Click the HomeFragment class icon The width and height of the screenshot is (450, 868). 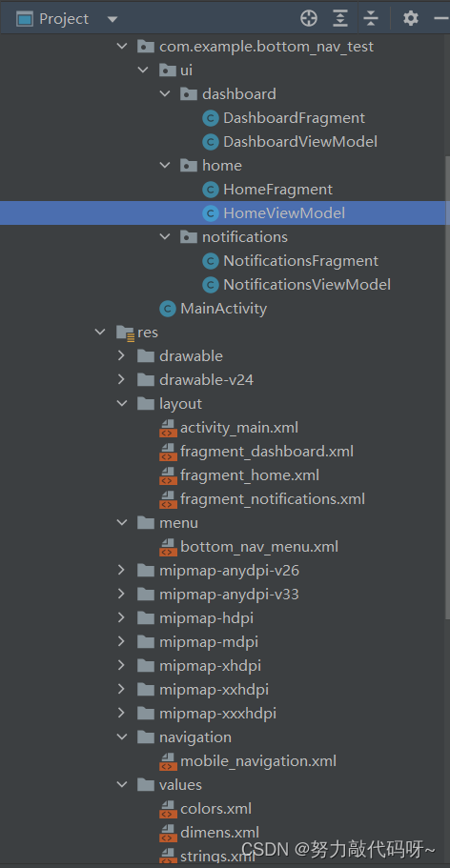pos(211,190)
